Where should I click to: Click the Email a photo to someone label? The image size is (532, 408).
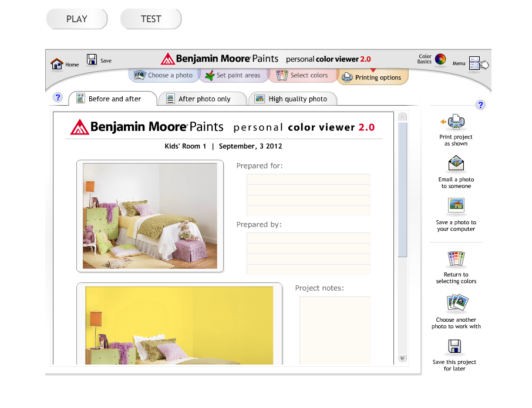pyautogui.click(x=456, y=183)
